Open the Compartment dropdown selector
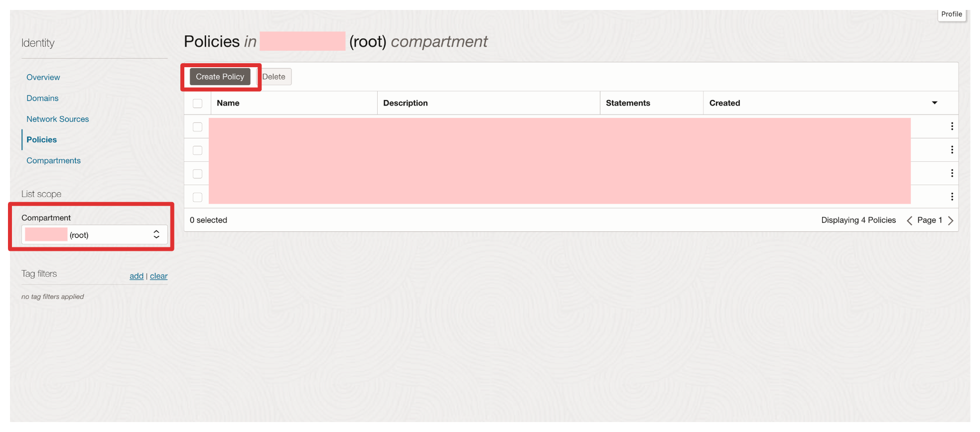This screenshot has height=432, width=980. pos(95,235)
